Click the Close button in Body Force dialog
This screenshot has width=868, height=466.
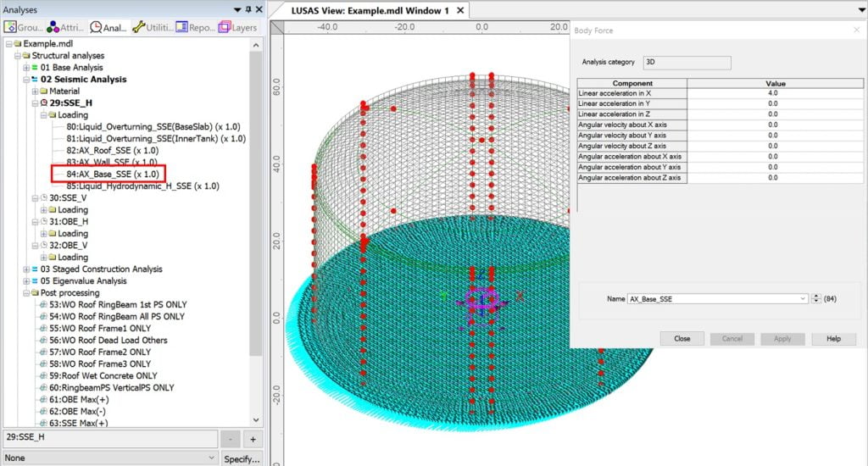point(682,338)
